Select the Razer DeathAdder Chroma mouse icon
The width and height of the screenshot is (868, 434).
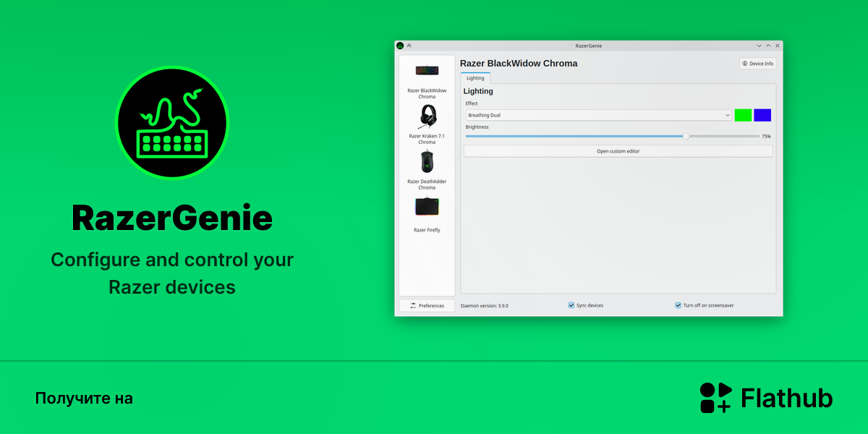pos(427,161)
